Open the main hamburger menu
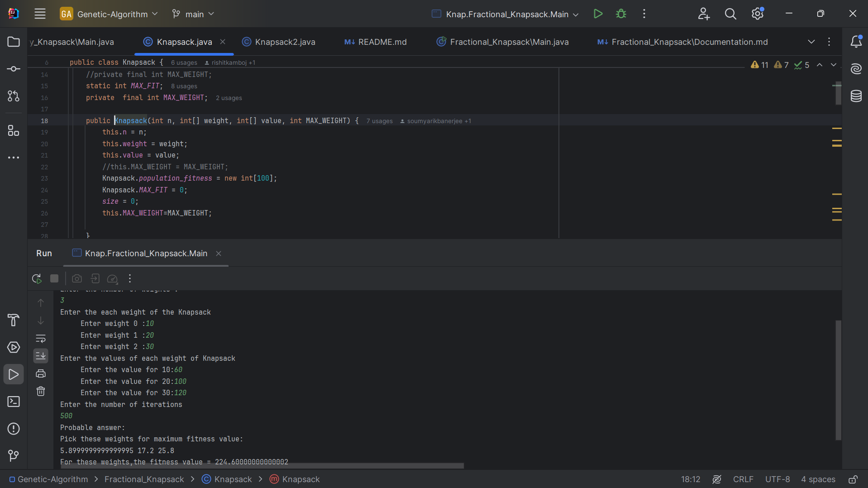The image size is (868, 488). 40,14
